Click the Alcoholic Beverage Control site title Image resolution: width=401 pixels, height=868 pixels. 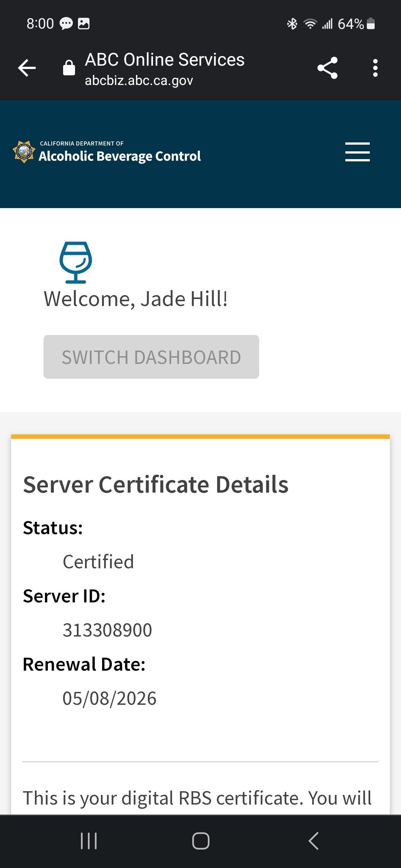120,156
